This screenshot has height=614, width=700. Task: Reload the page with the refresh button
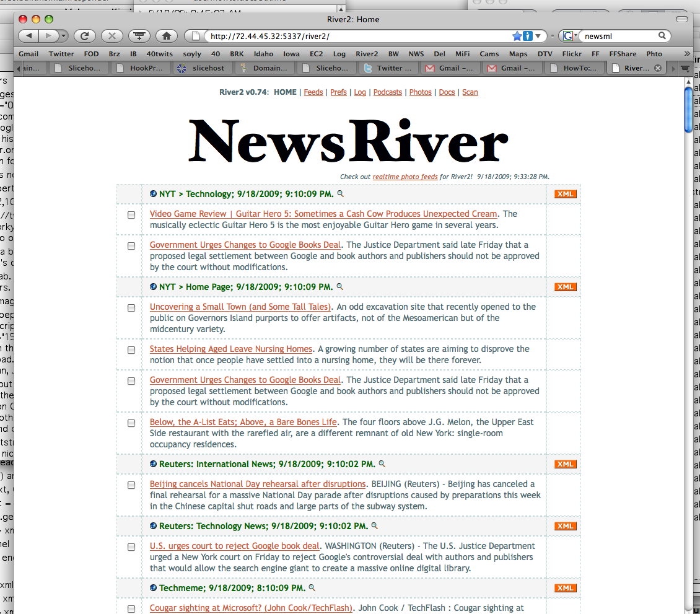coord(84,36)
